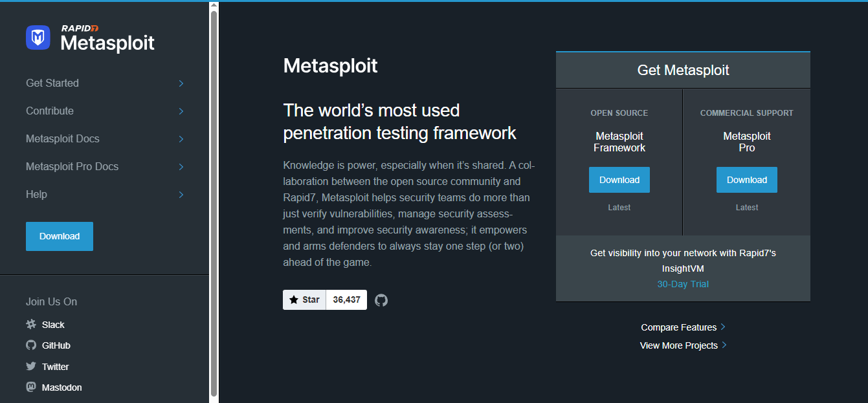Download Metasploit Pro commercial version
This screenshot has width=868, height=403.
click(747, 180)
